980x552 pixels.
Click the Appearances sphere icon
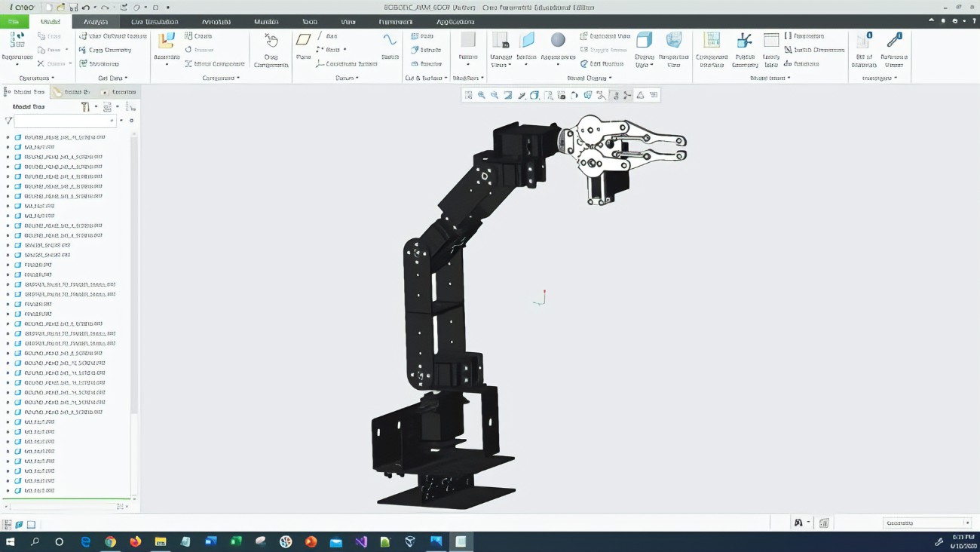pos(558,40)
